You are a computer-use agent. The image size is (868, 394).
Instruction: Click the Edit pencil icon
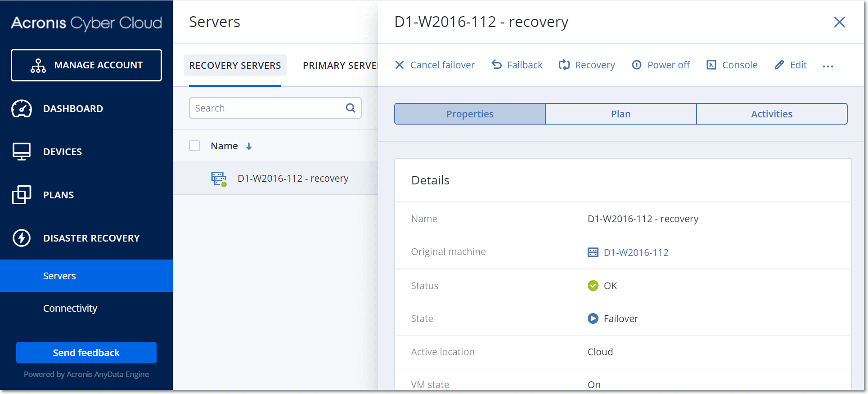tap(779, 65)
